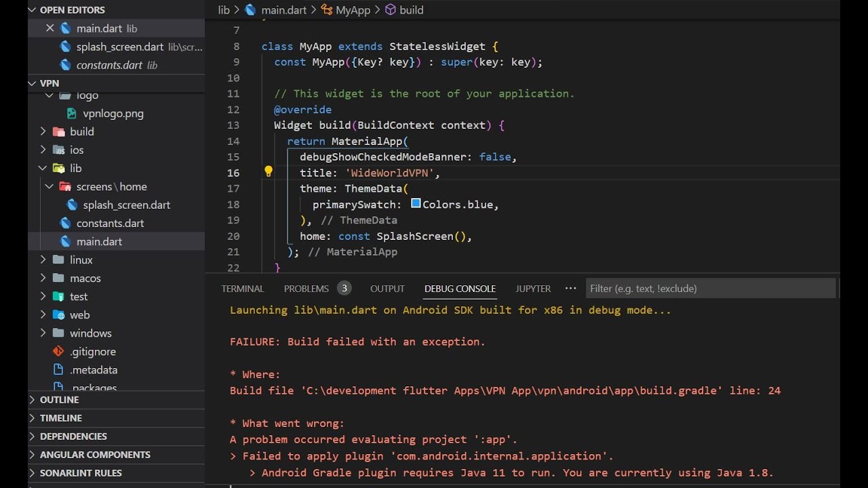The height and width of the screenshot is (488, 868).
Task: Expand the SONARLINT RULES panel
Action: 33,473
